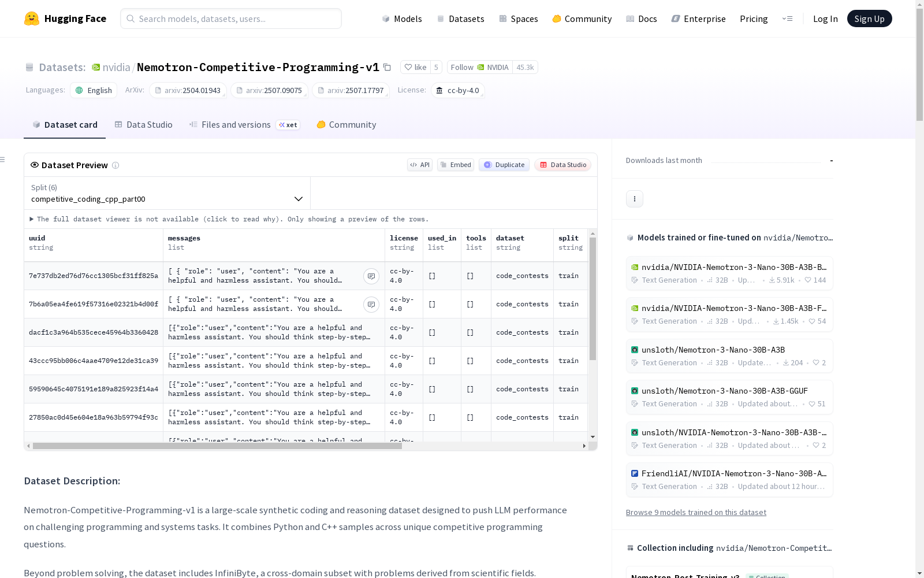
Task: Click Browse 9 models trained on this dataset
Action: [x=696, y=513]
